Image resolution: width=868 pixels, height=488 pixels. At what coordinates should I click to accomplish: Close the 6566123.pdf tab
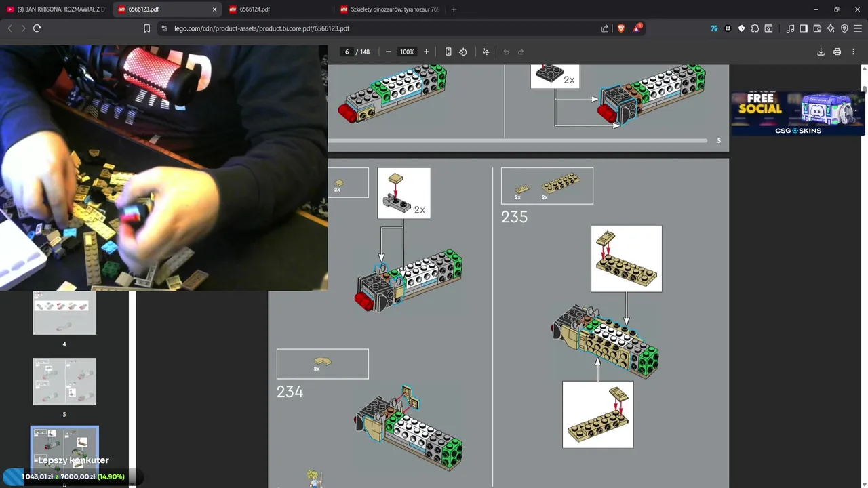pos(214,9)
